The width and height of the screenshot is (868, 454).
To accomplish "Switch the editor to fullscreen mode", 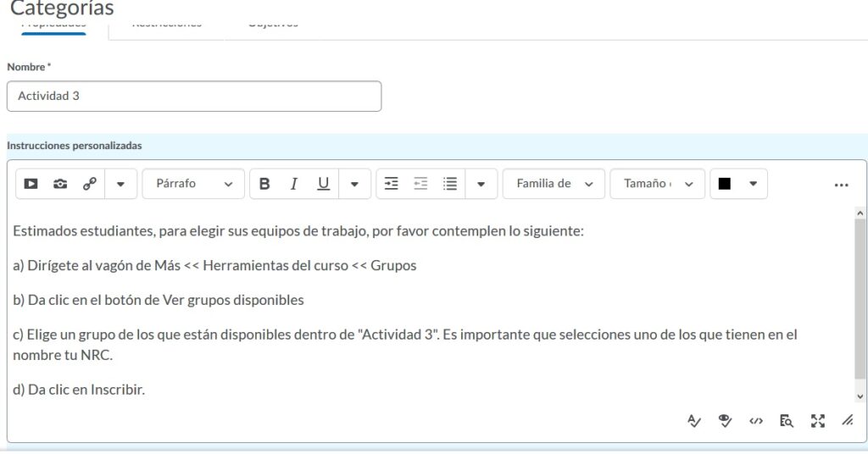I will [x=817, y=420].
